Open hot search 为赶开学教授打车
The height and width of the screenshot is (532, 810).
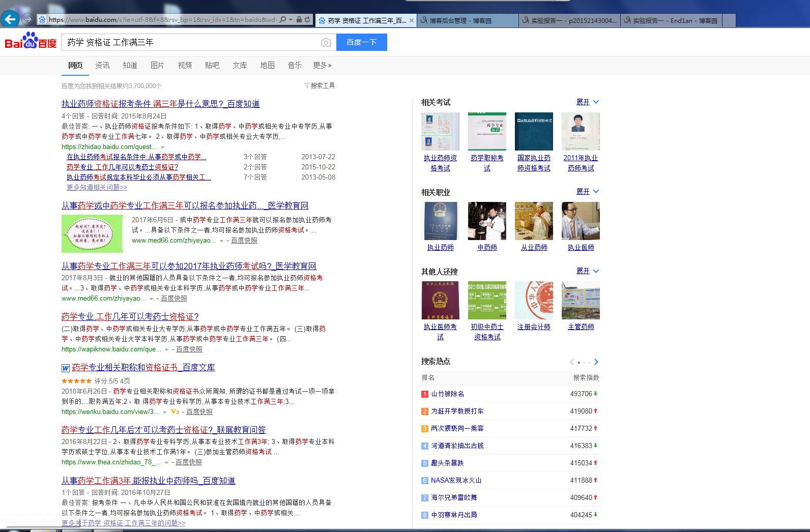[x=457, y=411]
